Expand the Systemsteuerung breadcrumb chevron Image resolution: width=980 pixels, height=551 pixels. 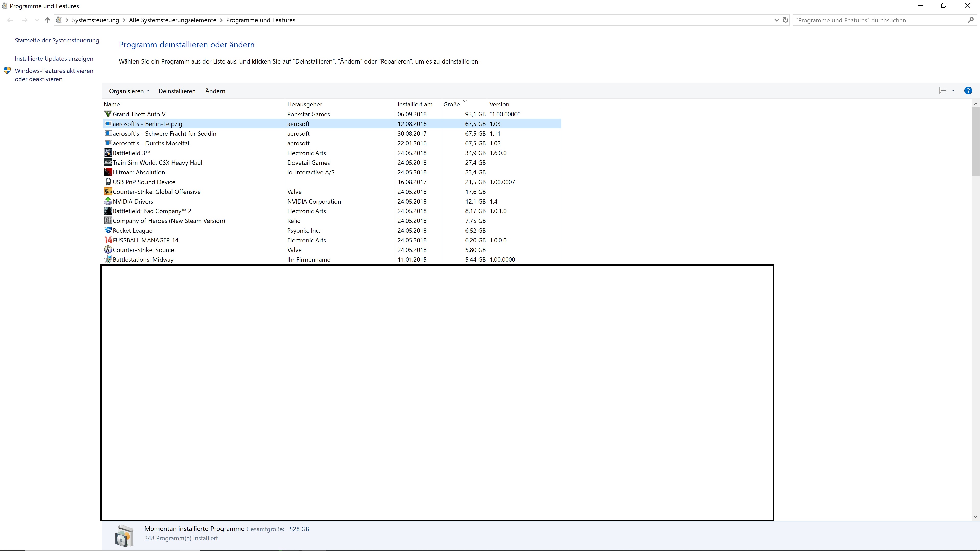click(124, 20)
